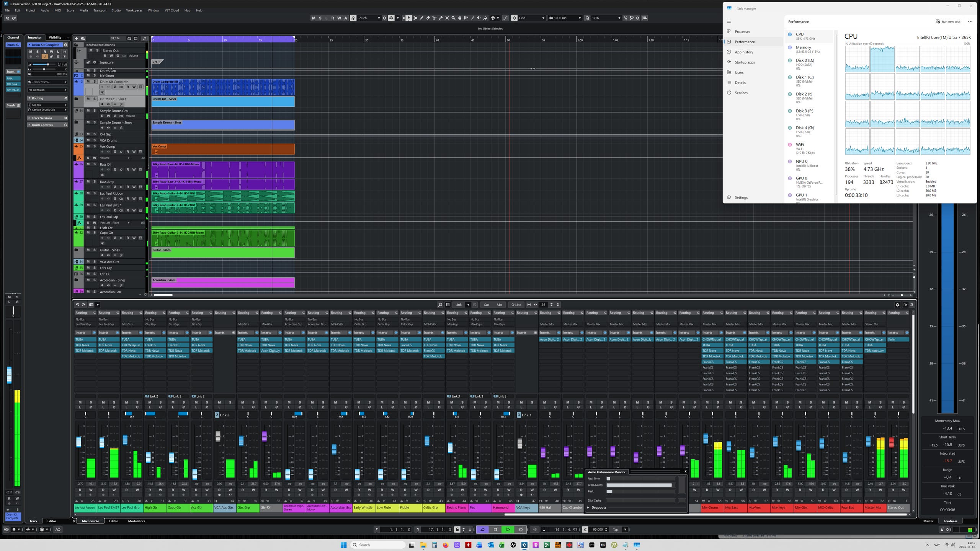Activate the Mute X tool
980x551 pixels.
447,18
